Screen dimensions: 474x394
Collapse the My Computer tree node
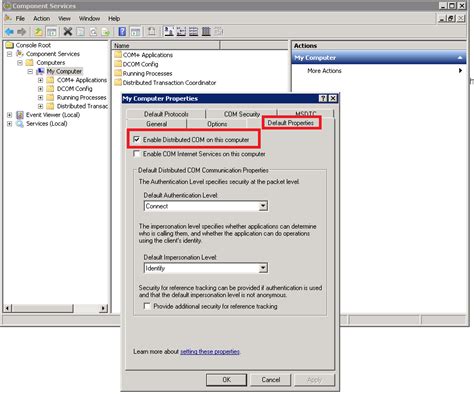30,71
